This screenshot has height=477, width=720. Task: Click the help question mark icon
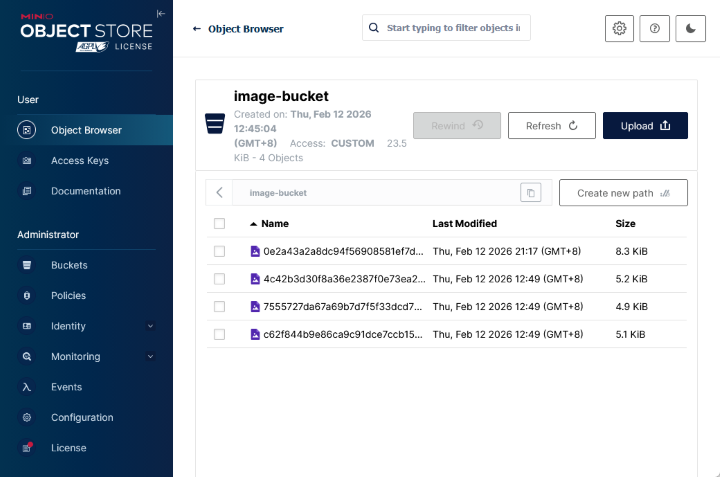tap(655, 29)
